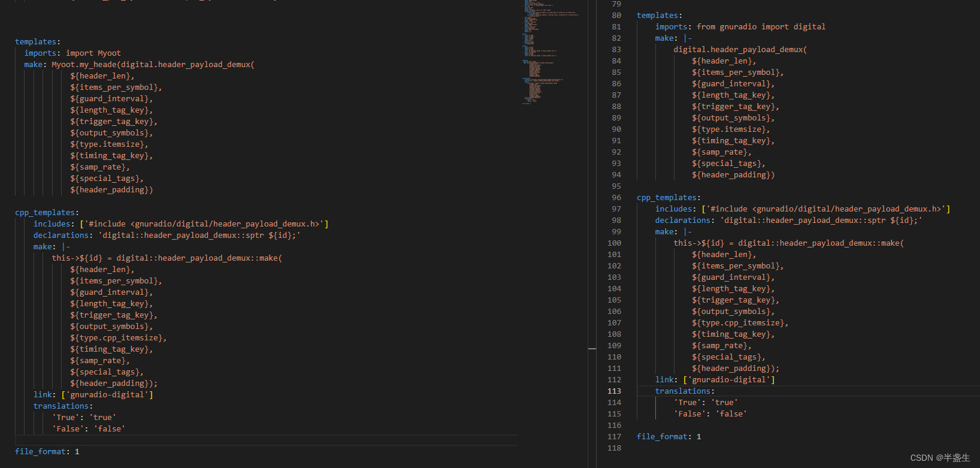Click the minimap of the left editor
This screenshot has width=980, height=468.
coord(551,52)
